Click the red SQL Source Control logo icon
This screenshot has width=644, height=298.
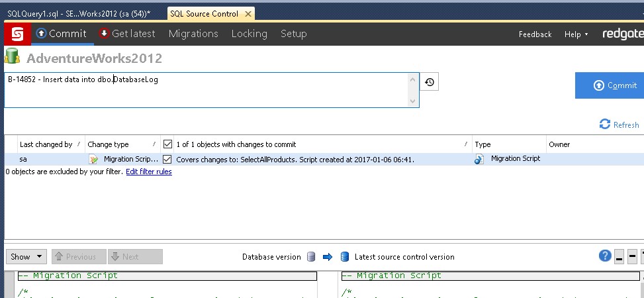click(x=17, y=34)
